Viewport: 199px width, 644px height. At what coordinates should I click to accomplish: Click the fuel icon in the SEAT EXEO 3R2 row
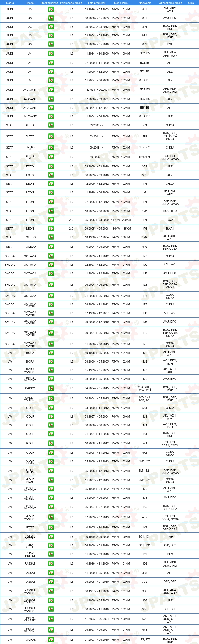[x=51, y=166]
